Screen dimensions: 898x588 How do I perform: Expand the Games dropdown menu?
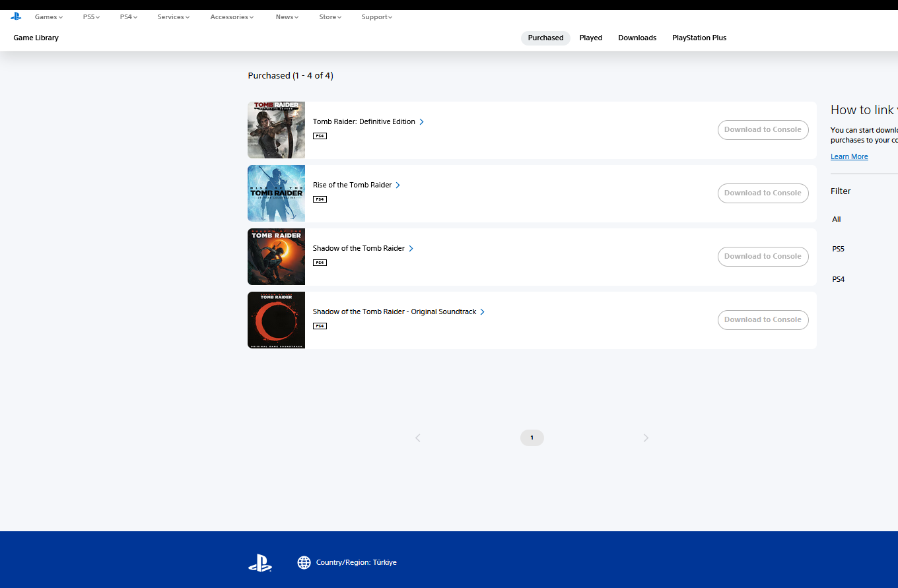tap(49, 17)
